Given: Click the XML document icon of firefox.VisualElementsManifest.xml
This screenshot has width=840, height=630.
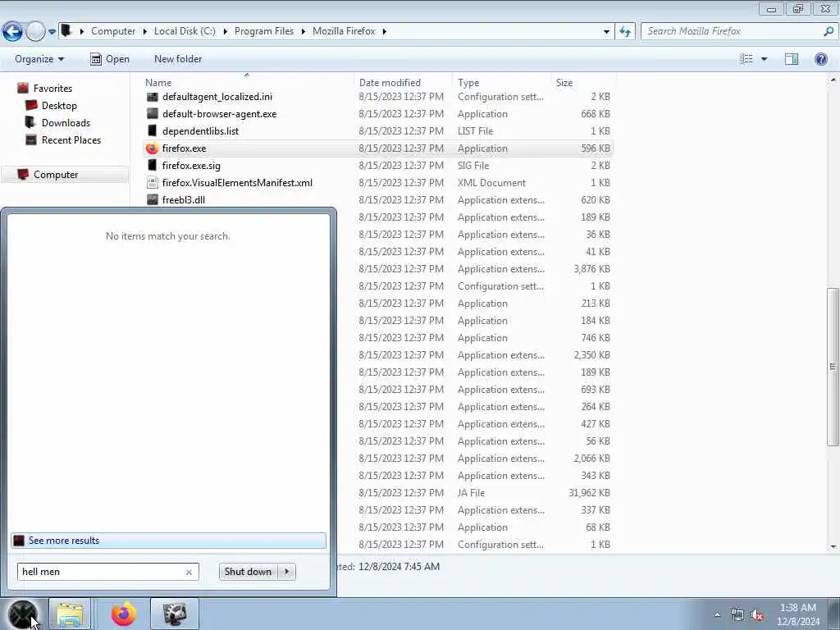Looking at the screenshot, I should click(152, 183).
